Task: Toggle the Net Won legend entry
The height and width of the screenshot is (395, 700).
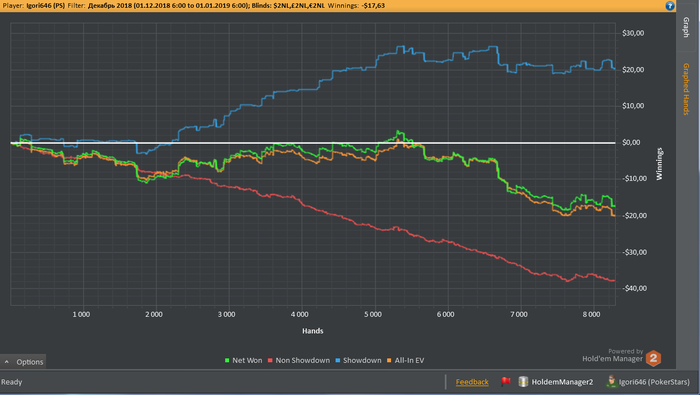Action: (243, 360)
